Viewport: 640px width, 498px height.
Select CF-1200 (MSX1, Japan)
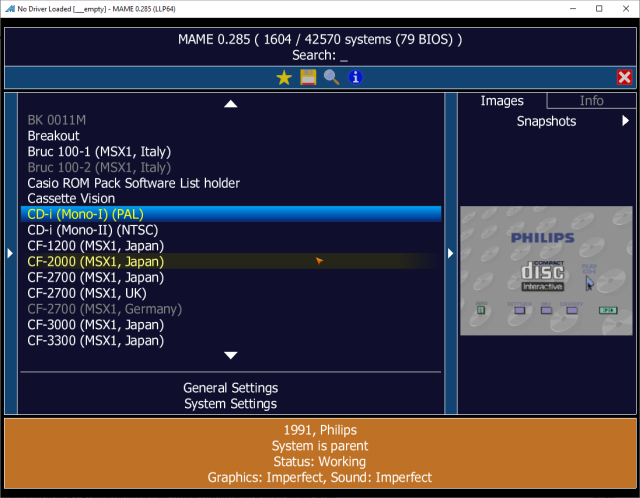(231, 246)
